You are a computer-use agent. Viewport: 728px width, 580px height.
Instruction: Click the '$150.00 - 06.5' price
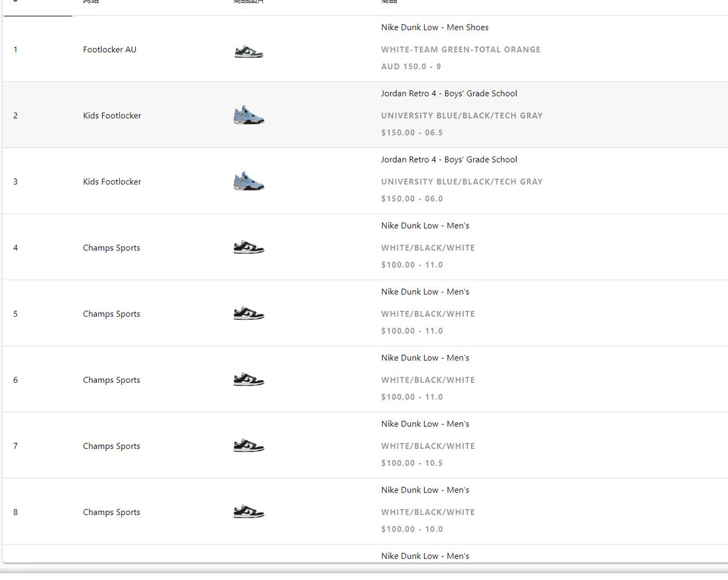[412, 132]
